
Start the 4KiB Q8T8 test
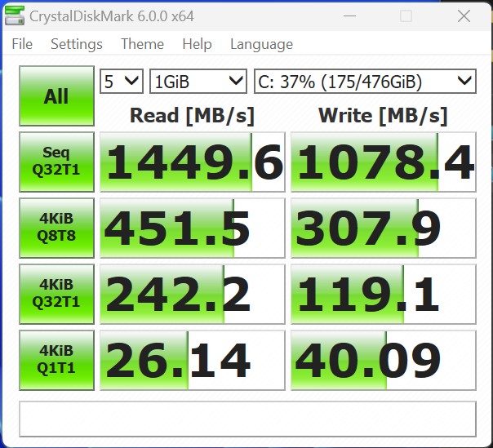56,228
